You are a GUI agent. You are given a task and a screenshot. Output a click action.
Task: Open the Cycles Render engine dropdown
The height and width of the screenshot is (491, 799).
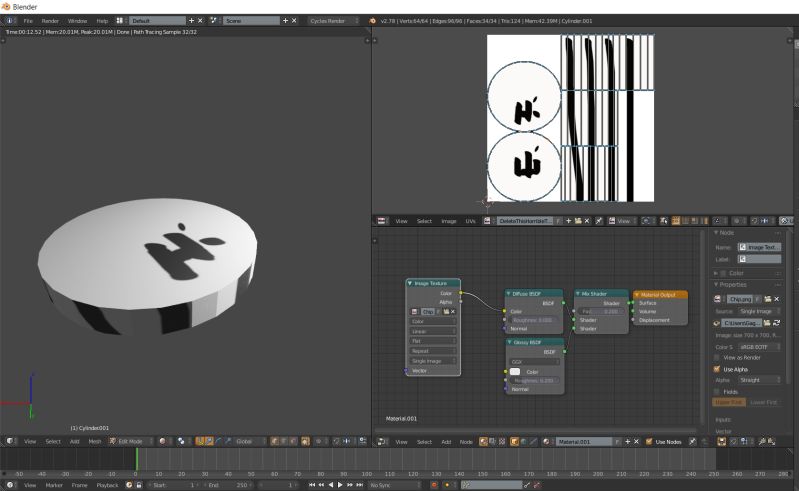[x=333, y=21]
